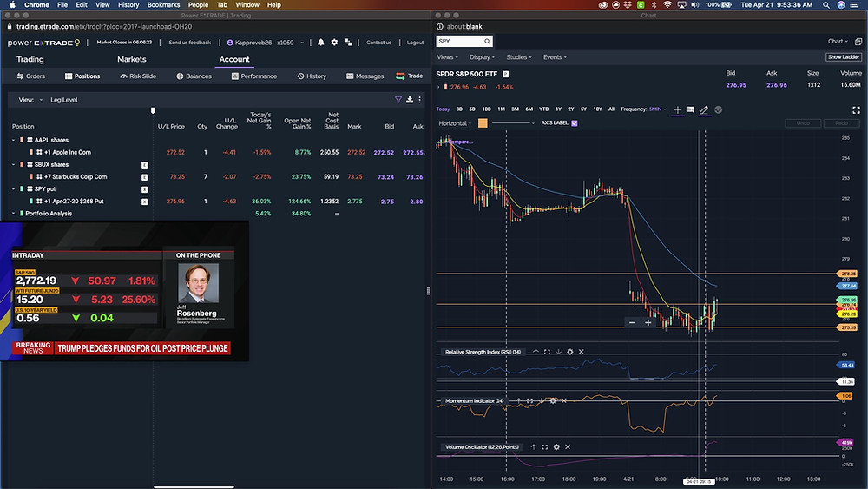Open the Orders sub-tab
868x489 pixels.
click(x=31, y=76)
